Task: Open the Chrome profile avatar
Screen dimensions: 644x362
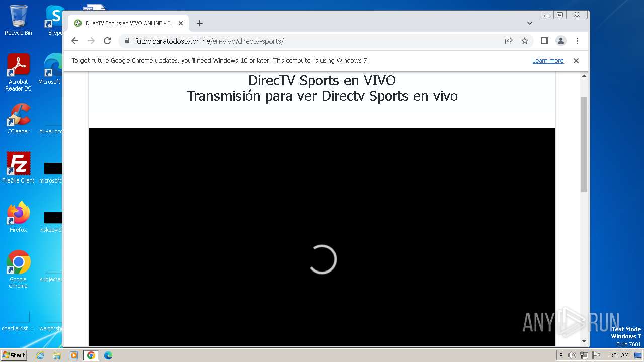Action: (561, 41)
